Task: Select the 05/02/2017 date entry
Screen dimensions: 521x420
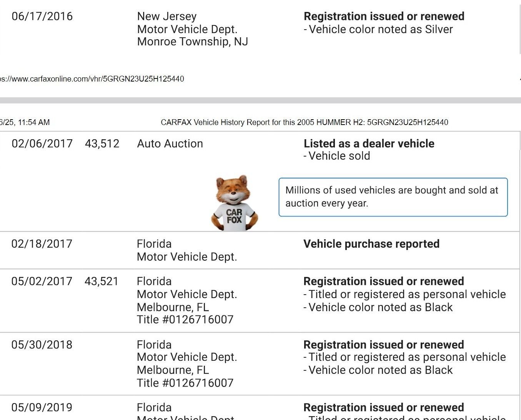Action: click(42, 281)
